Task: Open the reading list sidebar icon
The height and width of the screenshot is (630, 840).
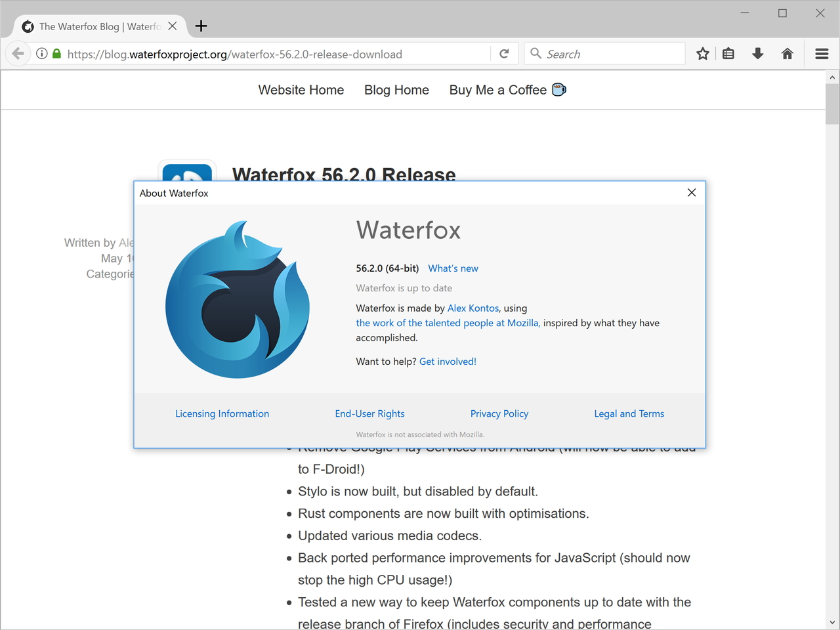Action: click(728, 53)
